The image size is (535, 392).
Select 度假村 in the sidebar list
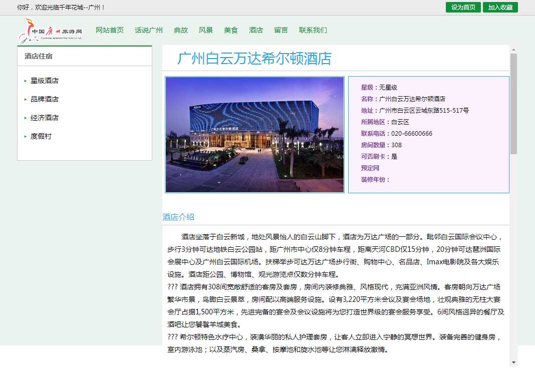pos(41,136)
